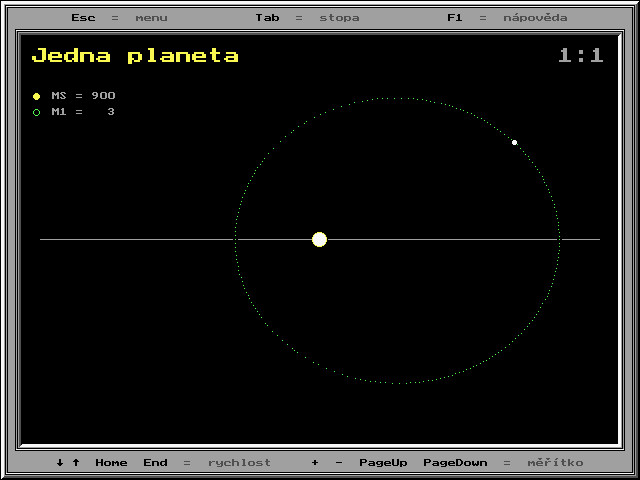This screenshot has height=480, width=640.
Task: Click the 'Jedna planeta' title
Action: click(135, 56)
